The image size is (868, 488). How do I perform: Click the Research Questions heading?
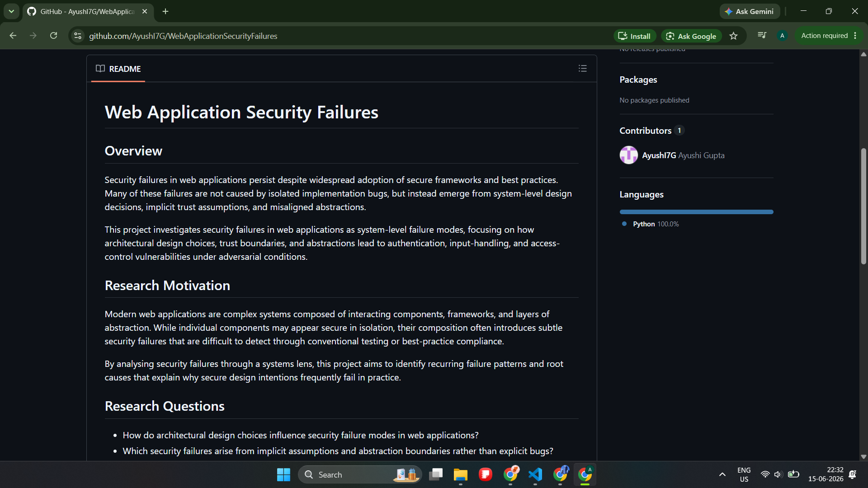(165, 406)
